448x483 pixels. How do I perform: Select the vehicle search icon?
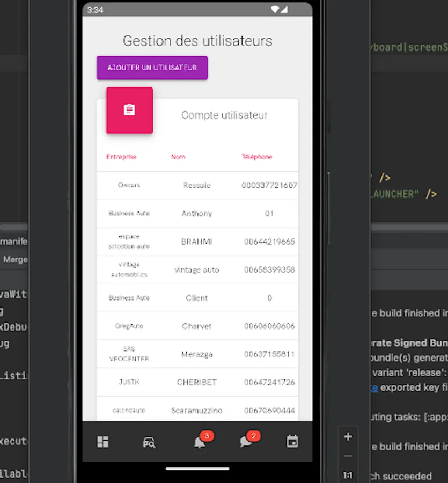(x=149, y=442)
